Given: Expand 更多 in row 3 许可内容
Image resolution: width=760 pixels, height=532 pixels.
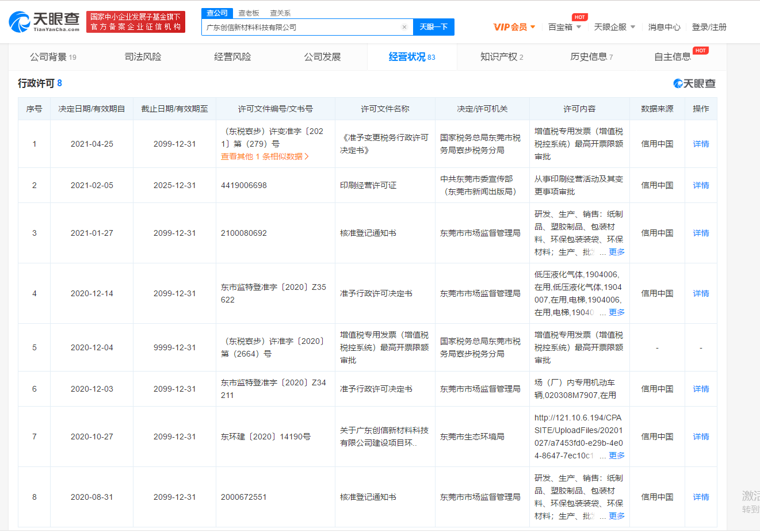Looking at the screenshot, I should (x=616, y=252).
